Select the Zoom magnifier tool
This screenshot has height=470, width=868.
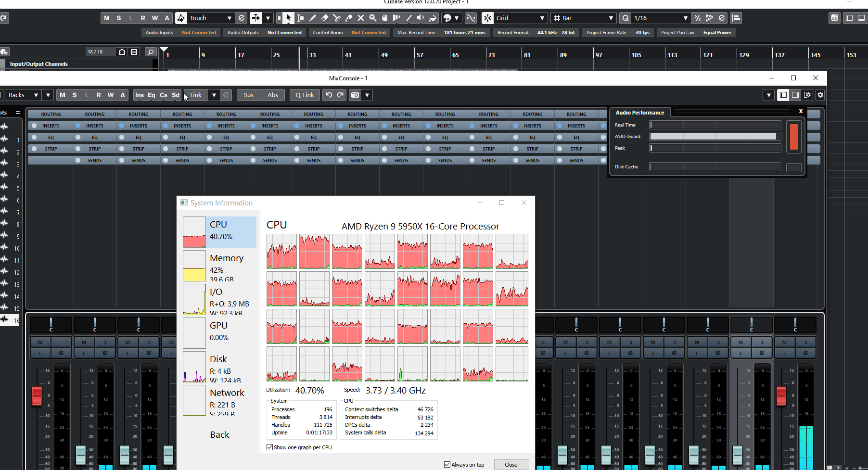(x=373, y=18)
